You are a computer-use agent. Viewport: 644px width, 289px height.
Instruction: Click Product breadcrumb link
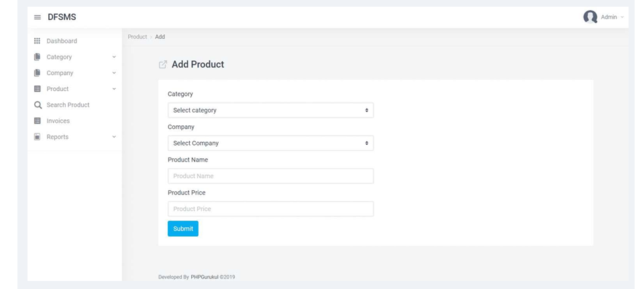pos(137,37)
